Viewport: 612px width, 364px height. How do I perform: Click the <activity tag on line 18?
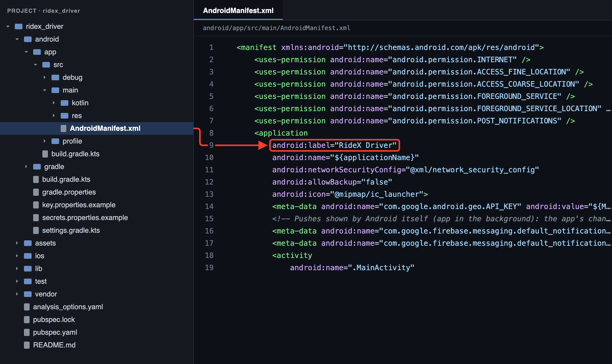pos(292,255)
